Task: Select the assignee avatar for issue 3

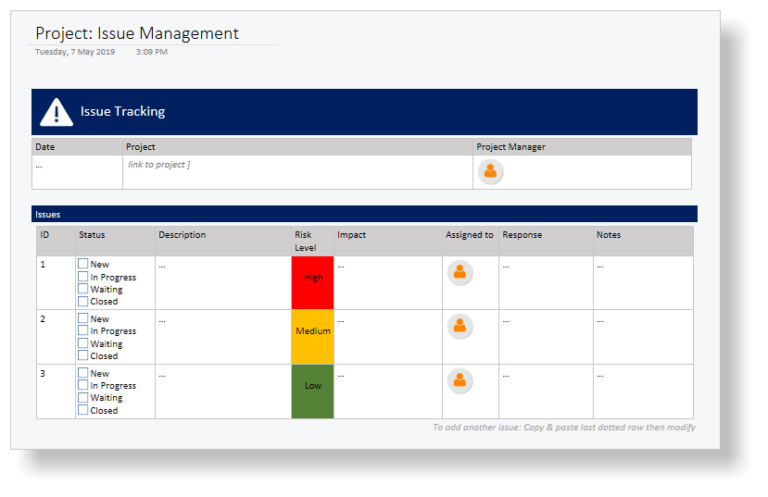Action: 459,381
